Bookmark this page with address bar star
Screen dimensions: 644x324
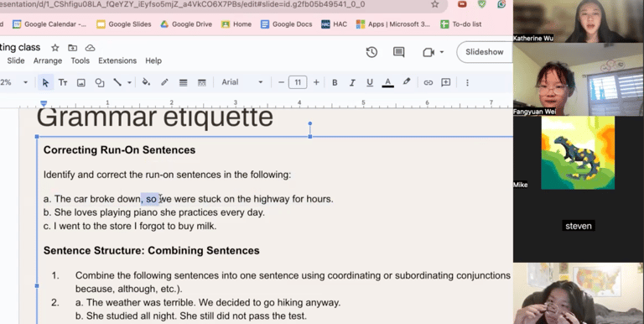435,4
